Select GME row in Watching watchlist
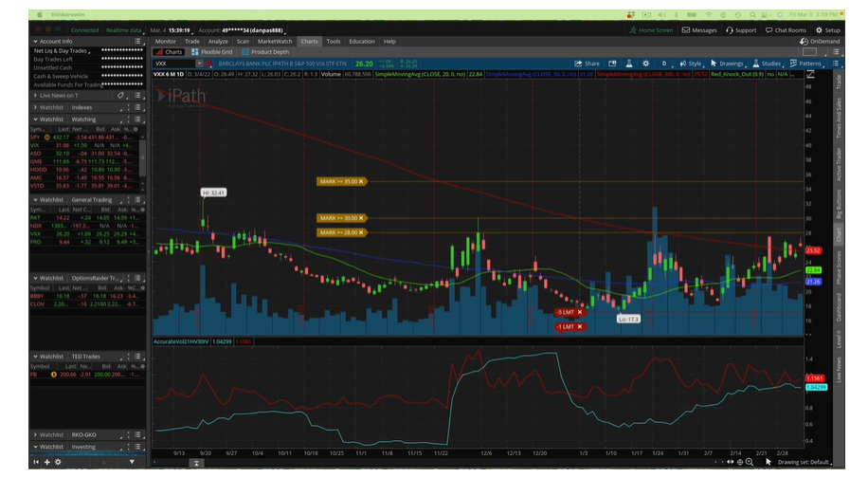 86,161
